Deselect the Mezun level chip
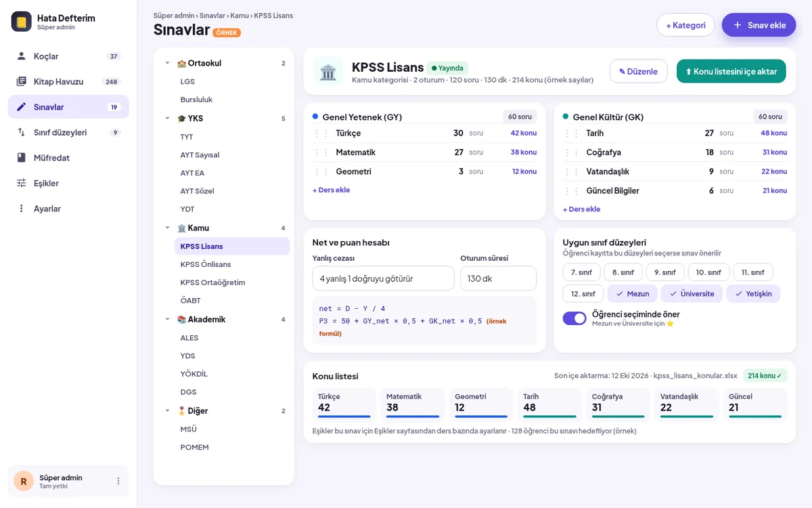Viewport: 812px width, 508px height. 632,293
